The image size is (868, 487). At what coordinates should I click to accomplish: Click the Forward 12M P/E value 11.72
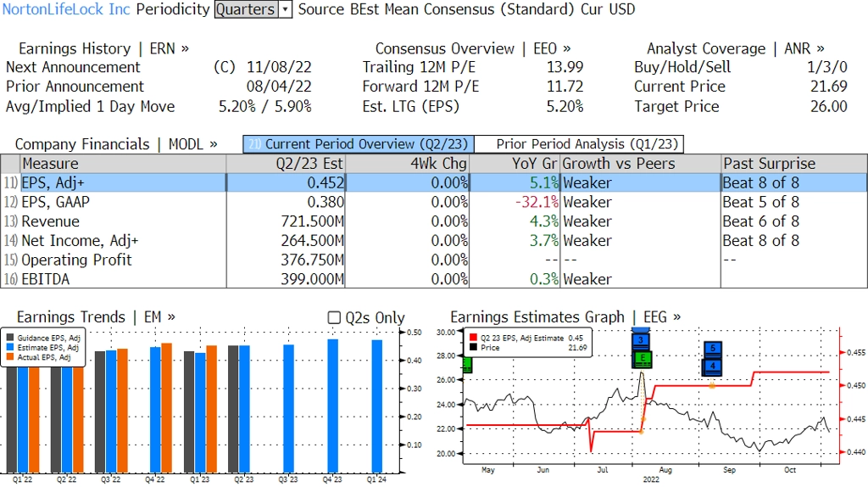pyautogui.click(x=565, y=87)
